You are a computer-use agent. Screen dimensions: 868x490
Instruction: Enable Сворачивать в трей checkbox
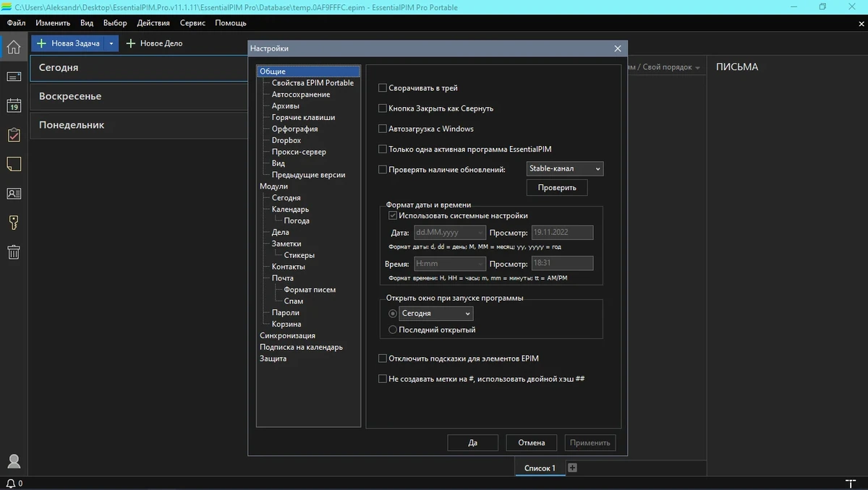(x=383, y=88)
